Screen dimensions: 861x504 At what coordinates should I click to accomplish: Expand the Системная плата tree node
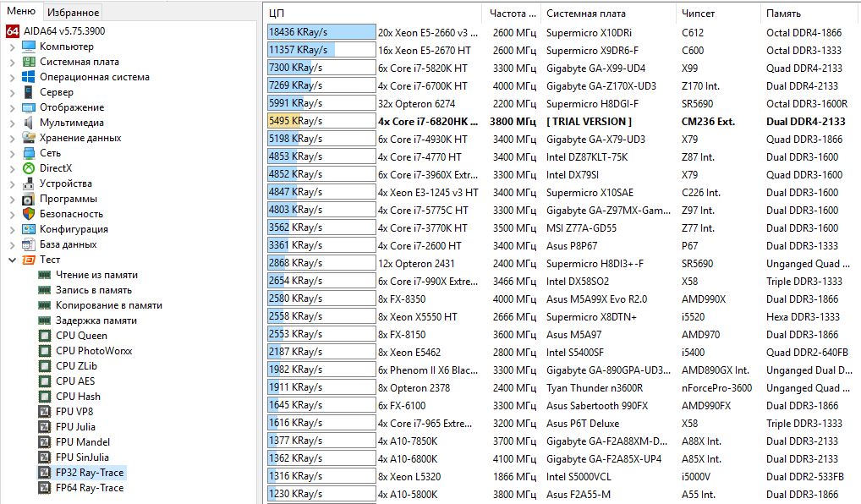[12, 62]
